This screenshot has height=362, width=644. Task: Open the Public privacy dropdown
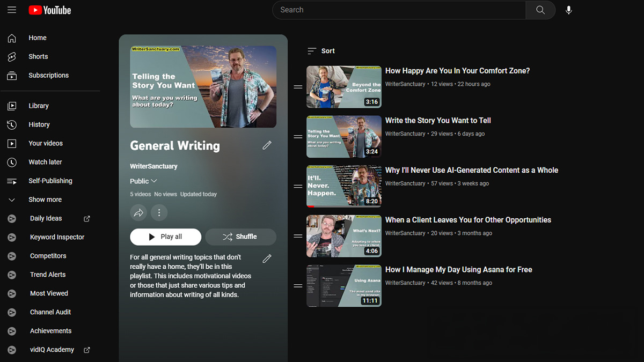click(x=143, y=181)
